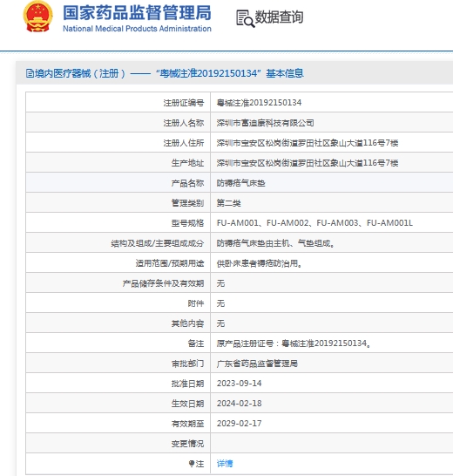Click the 有效期至 label
Screen dimensions: 453x476
point(187,424)
